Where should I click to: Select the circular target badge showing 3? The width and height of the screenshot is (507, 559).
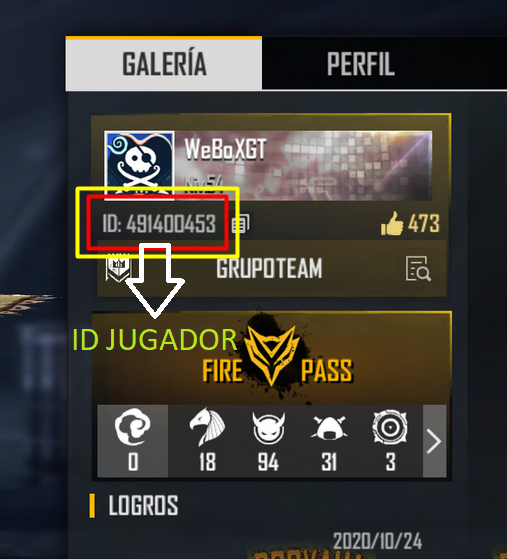pyautogui.click(x=390, y=441)
